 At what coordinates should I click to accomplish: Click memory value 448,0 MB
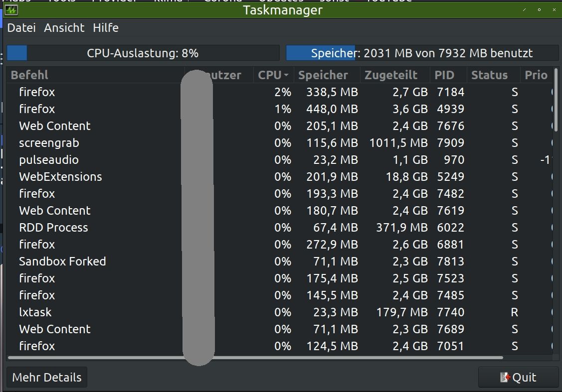[332, 109]
